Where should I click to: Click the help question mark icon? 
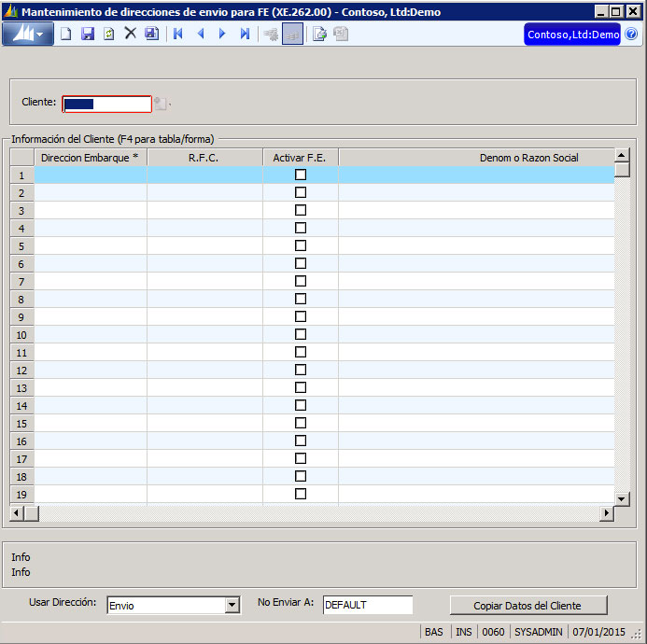631,35
